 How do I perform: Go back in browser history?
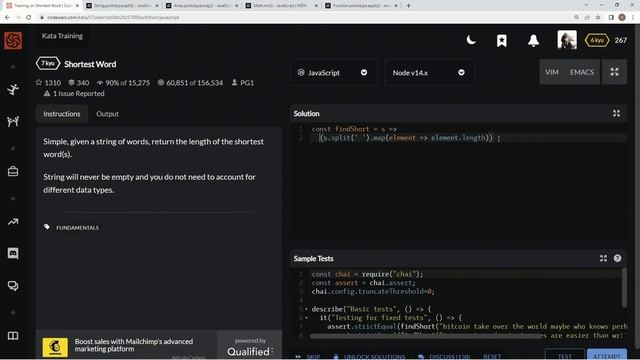(7, 18)
